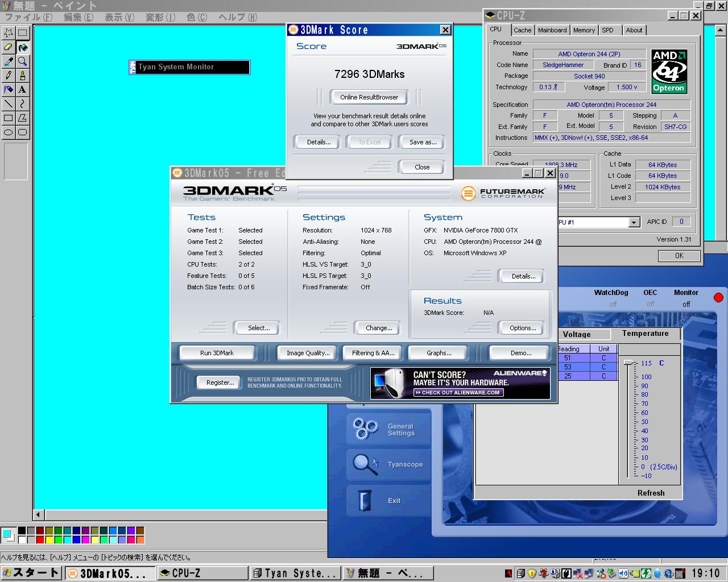Open the 編集 (Edit) menu in Paint

tap(78, 17)
